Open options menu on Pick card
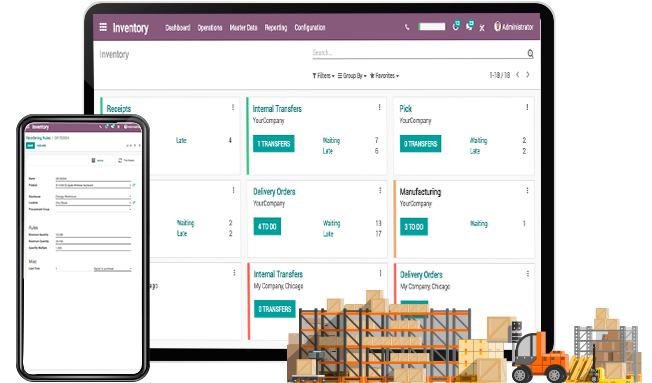This screenshot has height=383, width=652. coord(527,107)
